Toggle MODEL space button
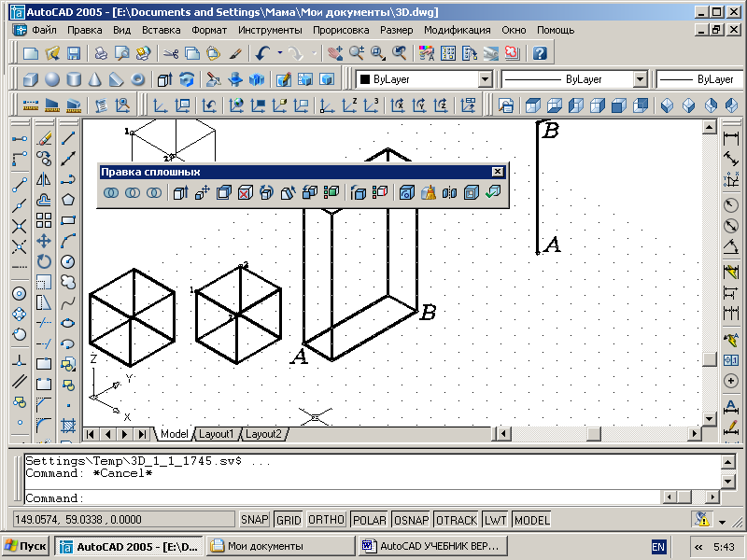The image size is (747, 560). click(x=531, y=520)
